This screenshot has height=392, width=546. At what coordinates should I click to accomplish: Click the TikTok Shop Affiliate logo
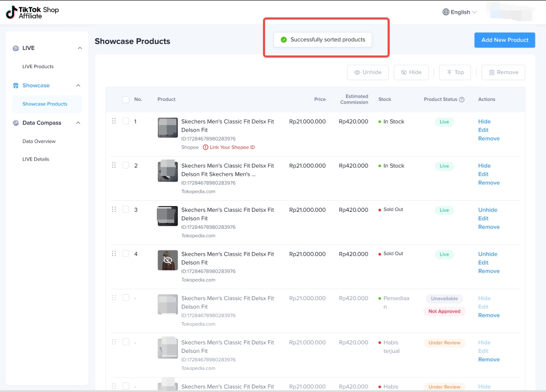(x=32, y=13)
